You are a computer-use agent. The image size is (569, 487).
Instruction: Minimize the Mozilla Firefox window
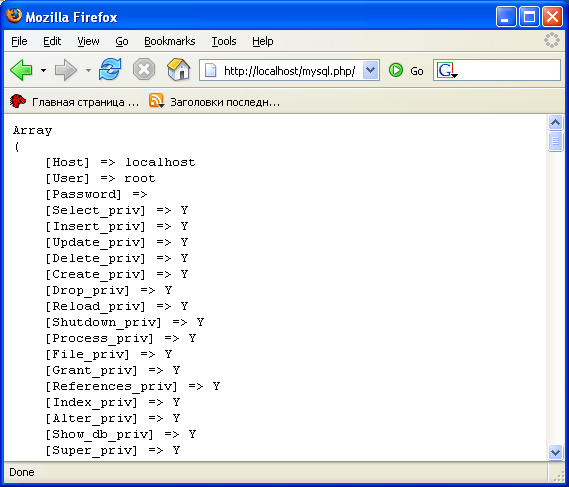[506, 17]
